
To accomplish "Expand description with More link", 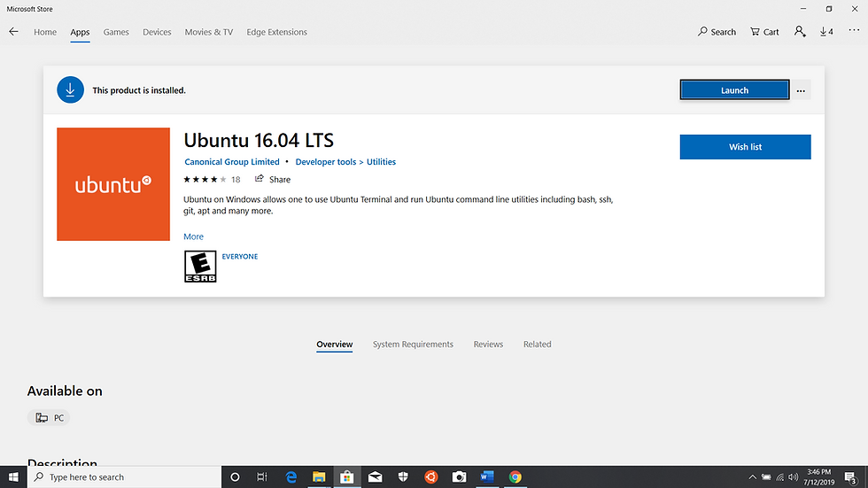I will tap(193, 236).
